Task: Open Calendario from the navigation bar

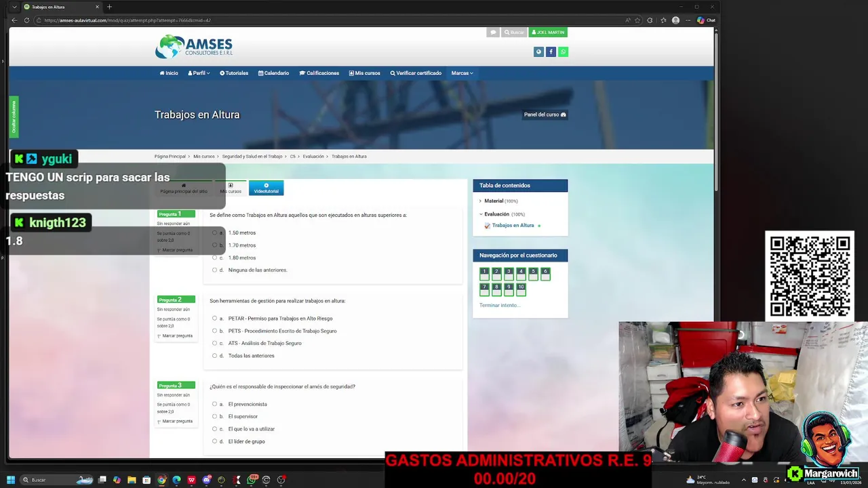Action: point(273,73)
